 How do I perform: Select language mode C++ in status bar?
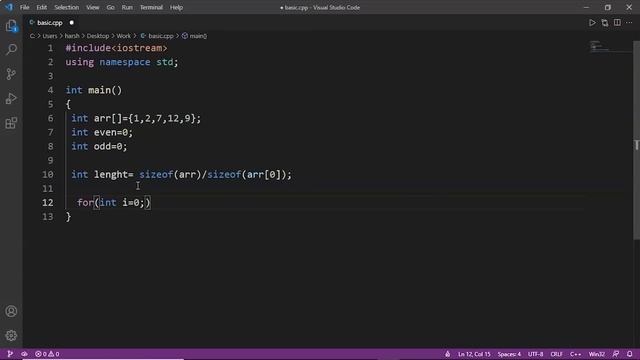[576, 354]
